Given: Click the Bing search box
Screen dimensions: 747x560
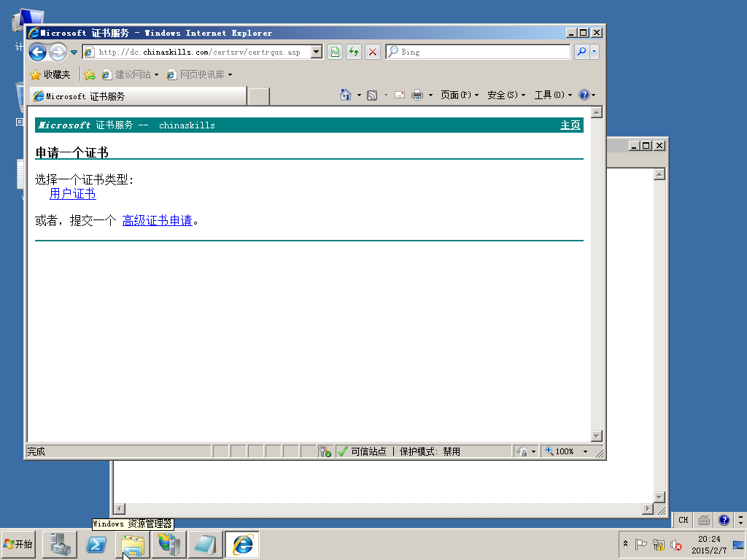Looking at the screenshot, I should [478, 52].
